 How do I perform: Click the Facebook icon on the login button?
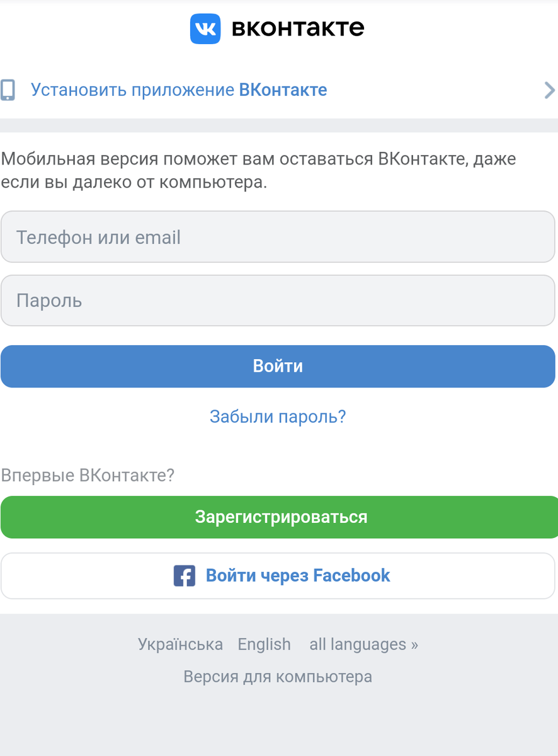(183, 575)
